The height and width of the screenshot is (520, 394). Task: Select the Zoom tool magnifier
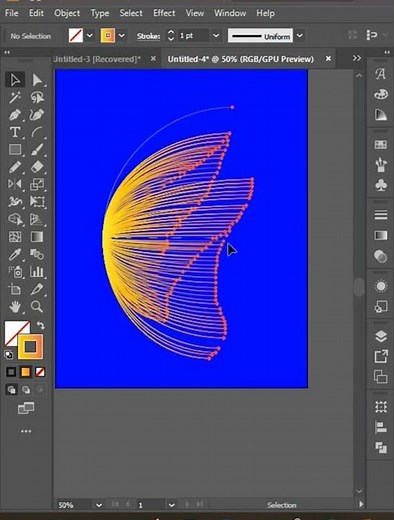(37, 306)
